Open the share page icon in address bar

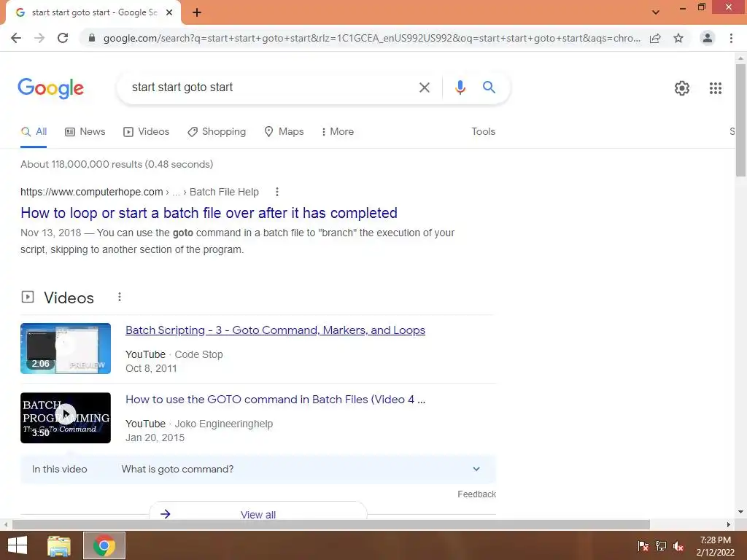coord(655,38)
